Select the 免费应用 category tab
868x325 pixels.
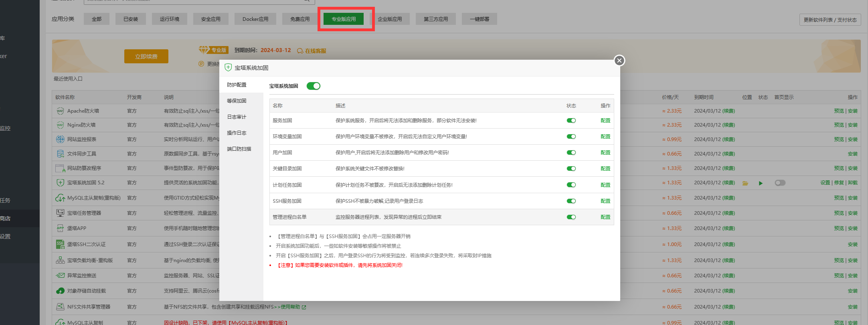pos(300,19)
